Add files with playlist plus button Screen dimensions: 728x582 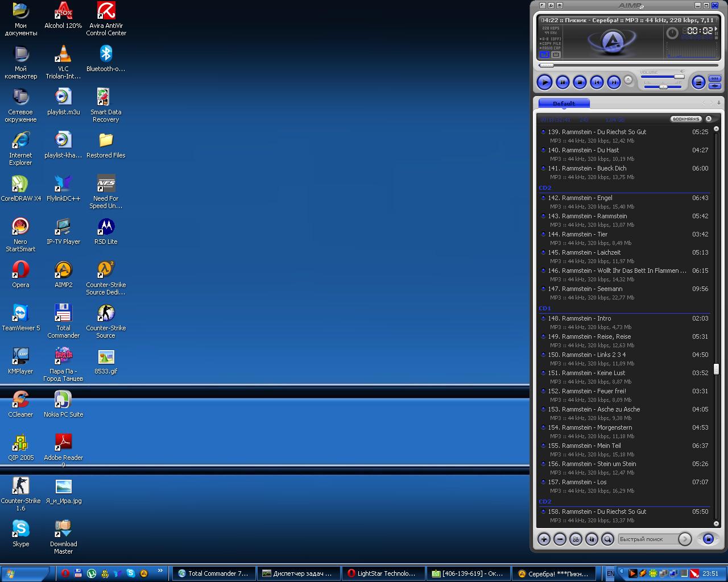pyautogui.click(x=544, y=539)
